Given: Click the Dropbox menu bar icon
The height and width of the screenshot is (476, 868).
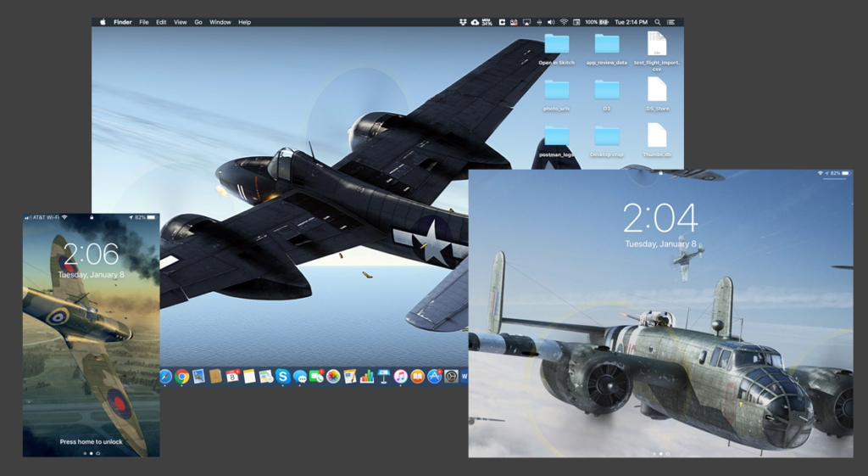Looking at the screenshot, I should click(x=463, y=22).
